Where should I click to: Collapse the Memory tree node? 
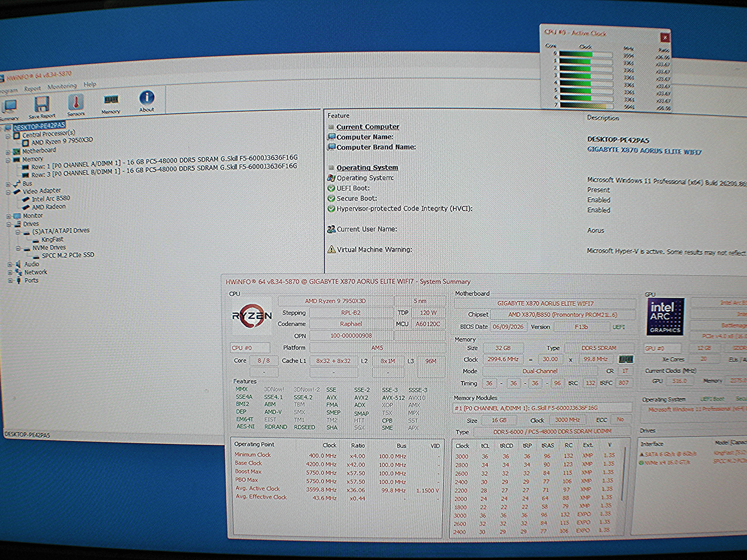coord(8,160)
